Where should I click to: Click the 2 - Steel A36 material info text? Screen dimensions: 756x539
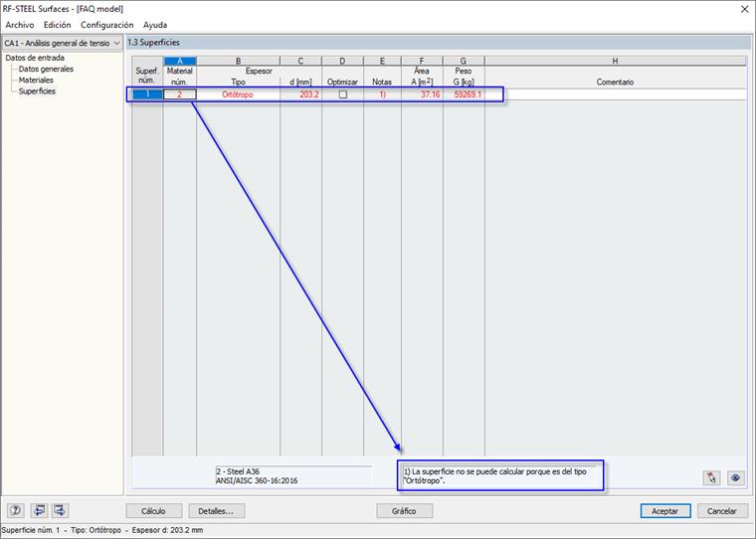(238, 471)
